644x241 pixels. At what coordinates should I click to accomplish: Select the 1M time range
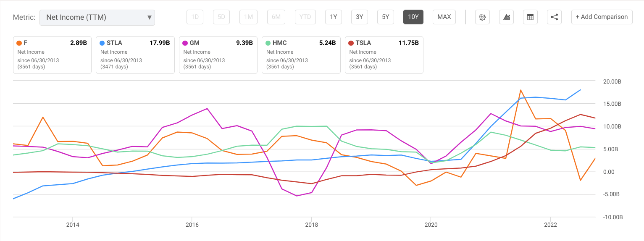(248, 17)
